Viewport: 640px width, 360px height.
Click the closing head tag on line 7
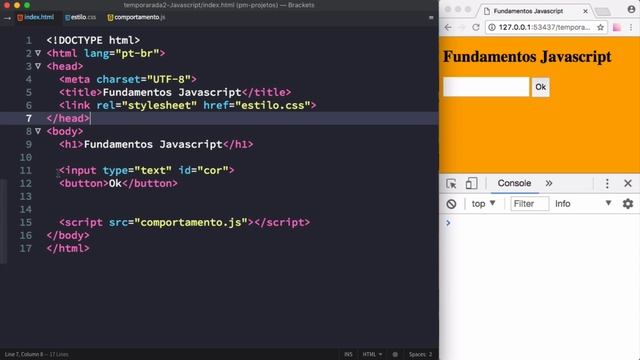tap(68, 118)
